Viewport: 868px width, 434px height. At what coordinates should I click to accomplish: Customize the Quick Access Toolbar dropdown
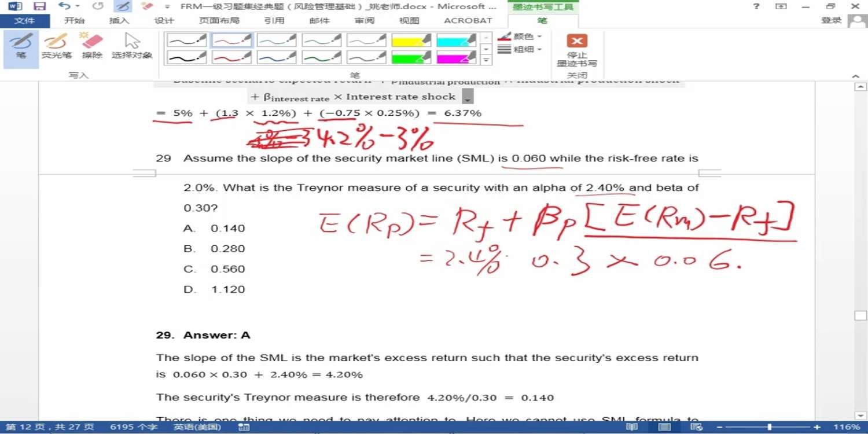pos(167,7)
